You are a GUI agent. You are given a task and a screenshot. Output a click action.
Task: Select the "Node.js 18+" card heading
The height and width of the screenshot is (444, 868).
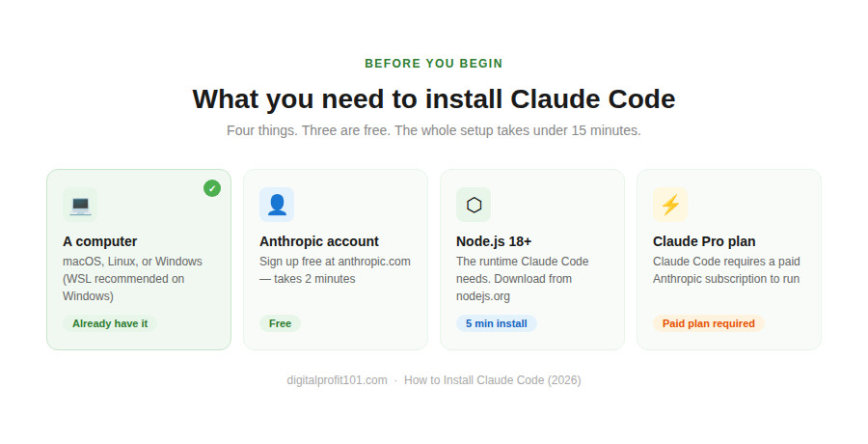494,241
